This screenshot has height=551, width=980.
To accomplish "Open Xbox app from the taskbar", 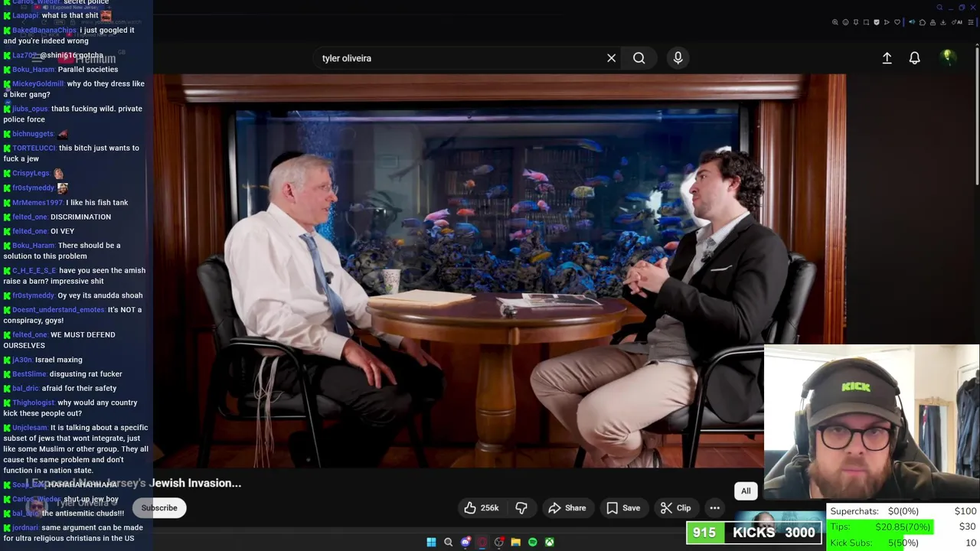I will point(549,543).
